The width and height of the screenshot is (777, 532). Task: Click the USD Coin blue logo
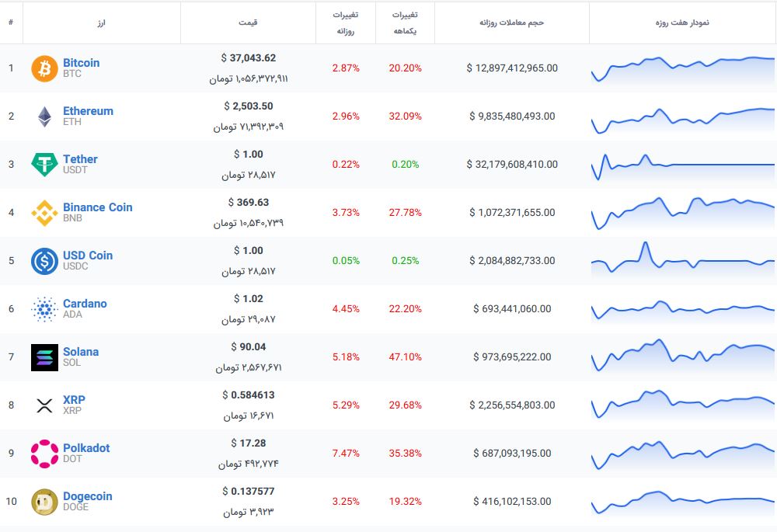44,261
